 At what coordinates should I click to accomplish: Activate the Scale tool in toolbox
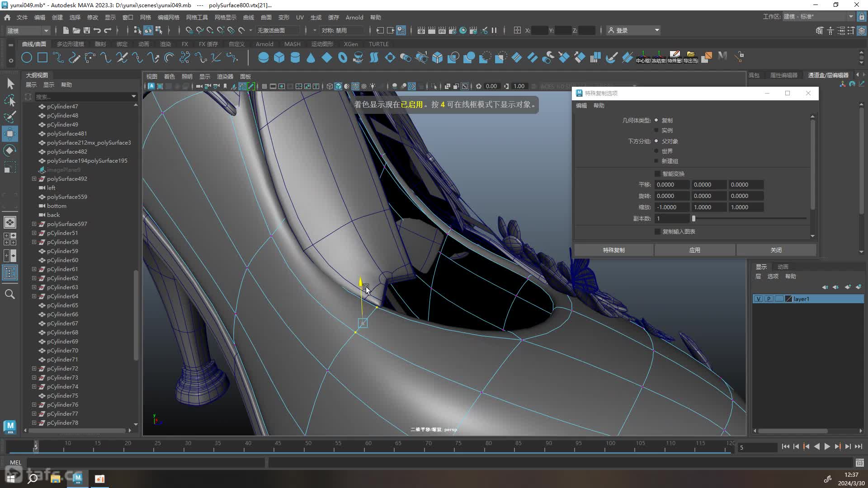(10, 167)
